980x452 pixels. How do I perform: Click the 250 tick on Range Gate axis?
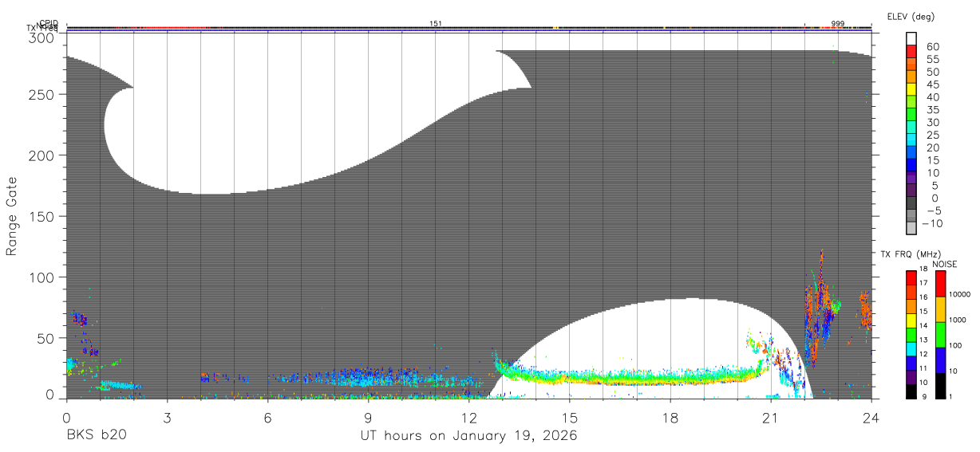[43, 94]
